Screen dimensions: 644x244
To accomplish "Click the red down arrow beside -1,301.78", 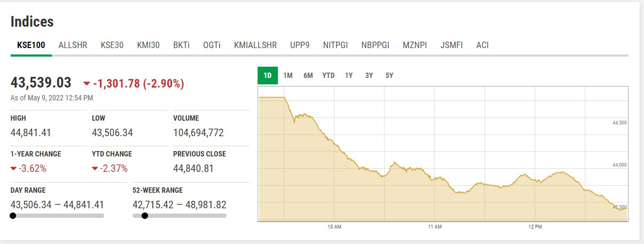I will [87, 84].
